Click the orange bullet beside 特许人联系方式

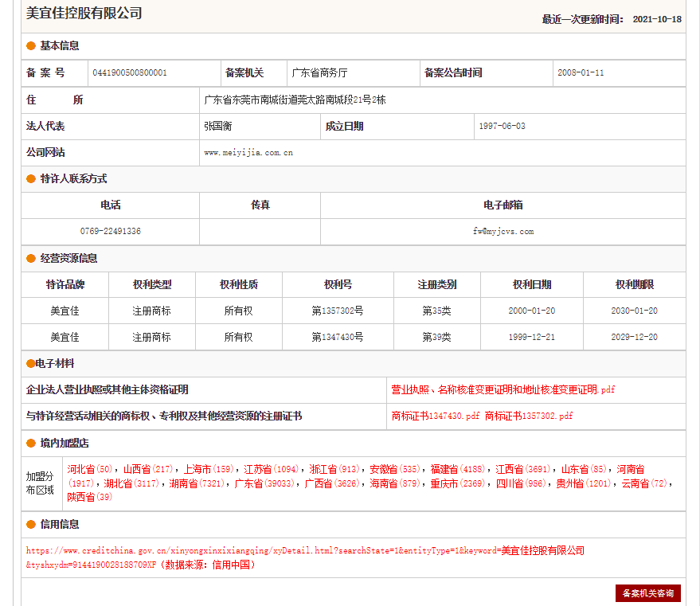pos(31,179)
